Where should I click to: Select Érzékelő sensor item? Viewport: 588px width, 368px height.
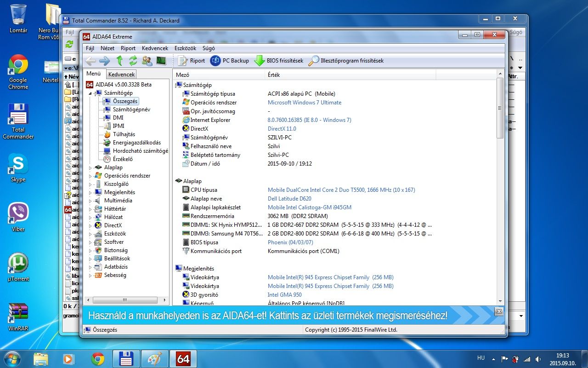pos(123,159)
